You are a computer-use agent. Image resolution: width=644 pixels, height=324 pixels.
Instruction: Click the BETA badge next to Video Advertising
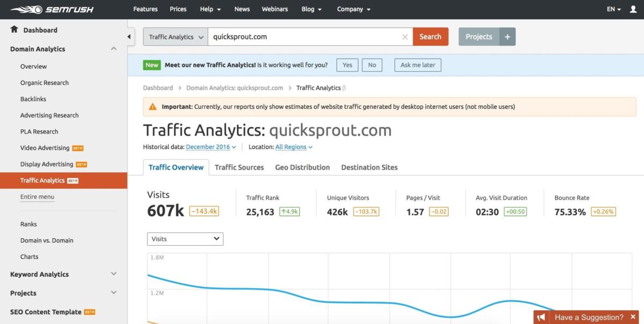coord(77,148)
